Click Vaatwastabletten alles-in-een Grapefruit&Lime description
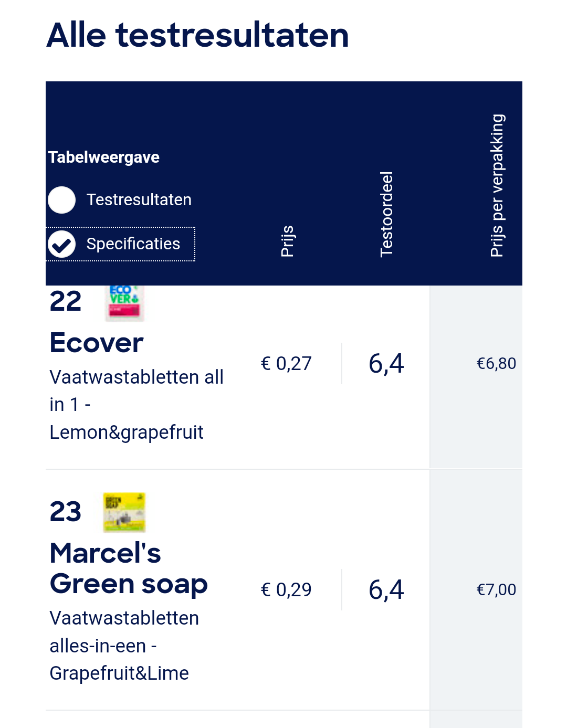The image size is (567, 728). click(124, 646)
